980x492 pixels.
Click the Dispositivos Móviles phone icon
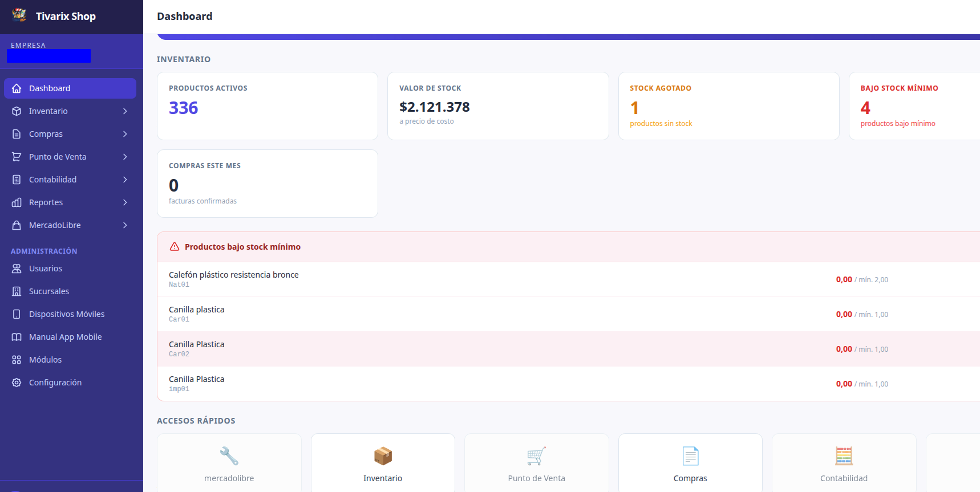pos(17,314)
